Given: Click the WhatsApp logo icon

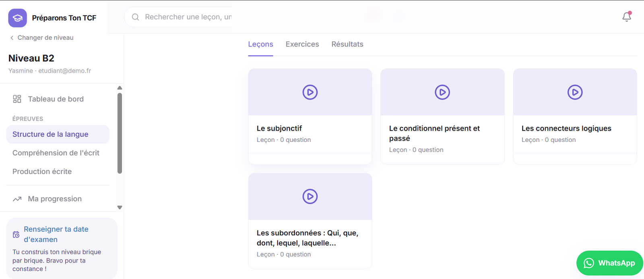Looking at the screenshot, I should 589,263.
